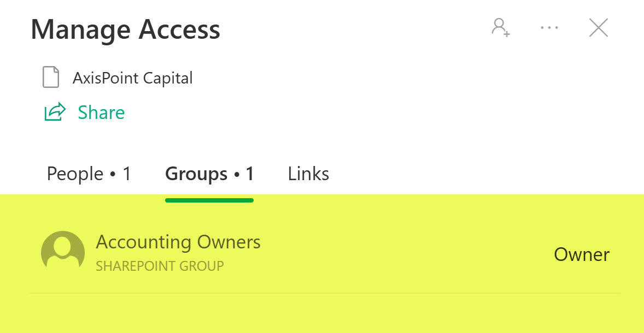Click the Share arrow icon
The height and width of the screenshot is (333, 644).
(x=55, y=112)
